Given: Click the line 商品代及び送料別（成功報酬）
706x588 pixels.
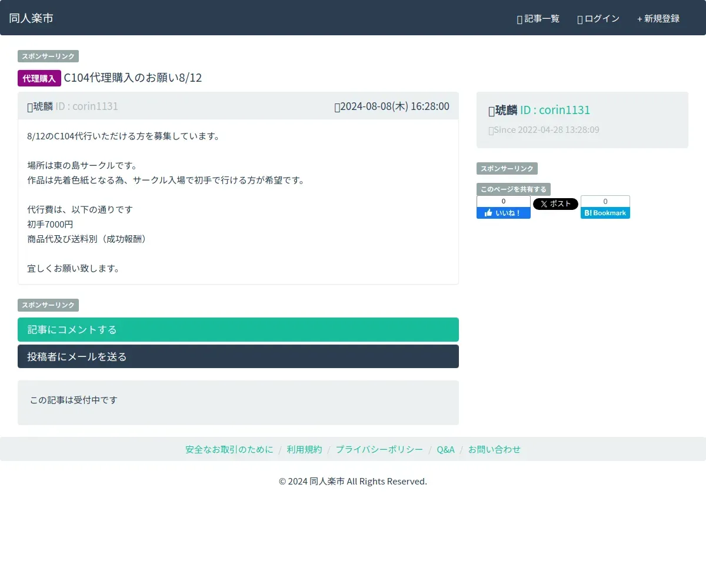Looking at the screenshot, I should click(x=86, y=239).
